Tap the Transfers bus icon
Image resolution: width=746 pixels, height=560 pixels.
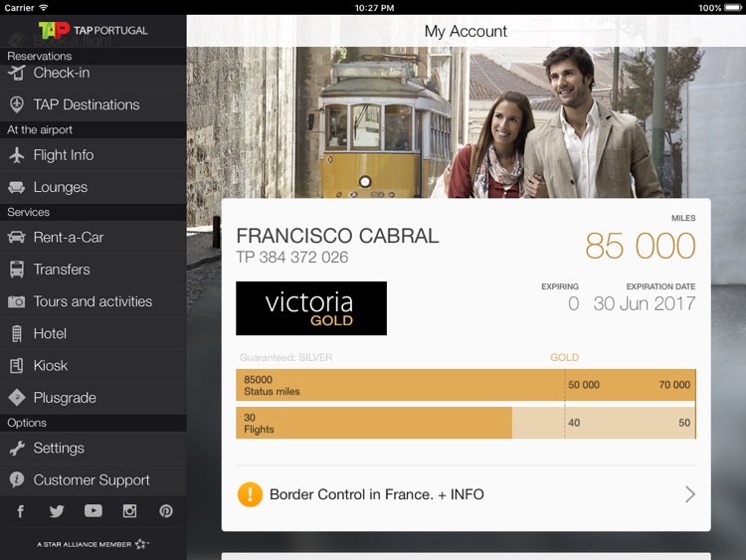[x=17, y=270]
